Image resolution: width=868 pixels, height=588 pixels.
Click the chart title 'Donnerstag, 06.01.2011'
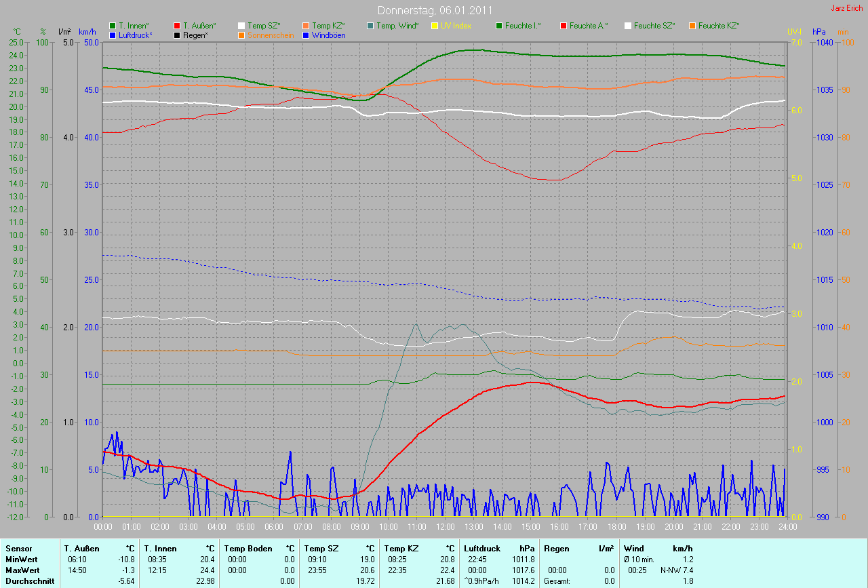tap(435, 10)
